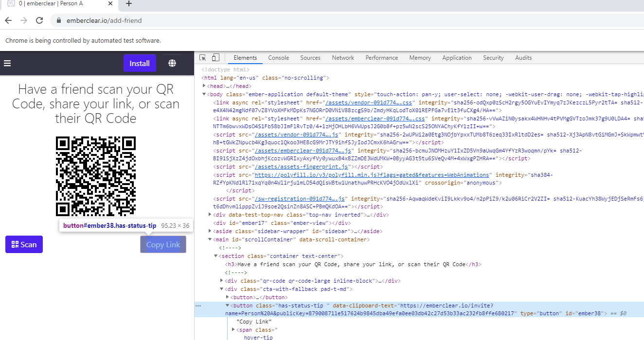Open the emberclear css asset link
This screenshot has height=340, width=644.
[376, 119]
